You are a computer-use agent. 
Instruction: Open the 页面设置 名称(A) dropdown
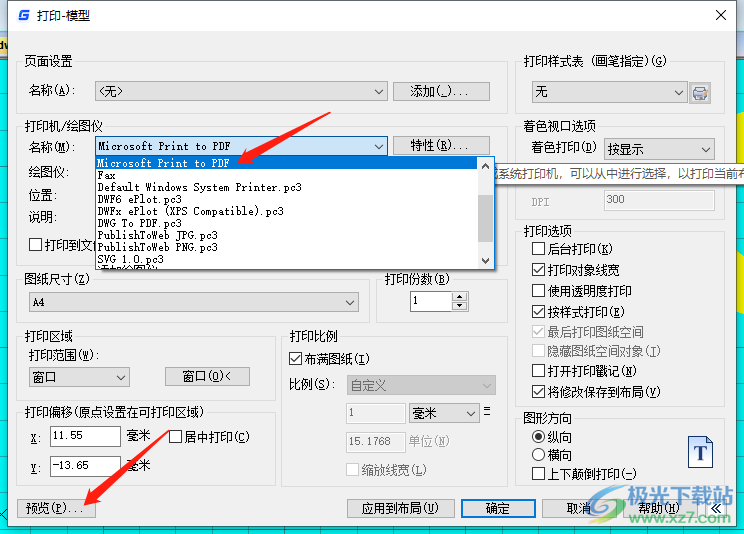pos(241,91)
